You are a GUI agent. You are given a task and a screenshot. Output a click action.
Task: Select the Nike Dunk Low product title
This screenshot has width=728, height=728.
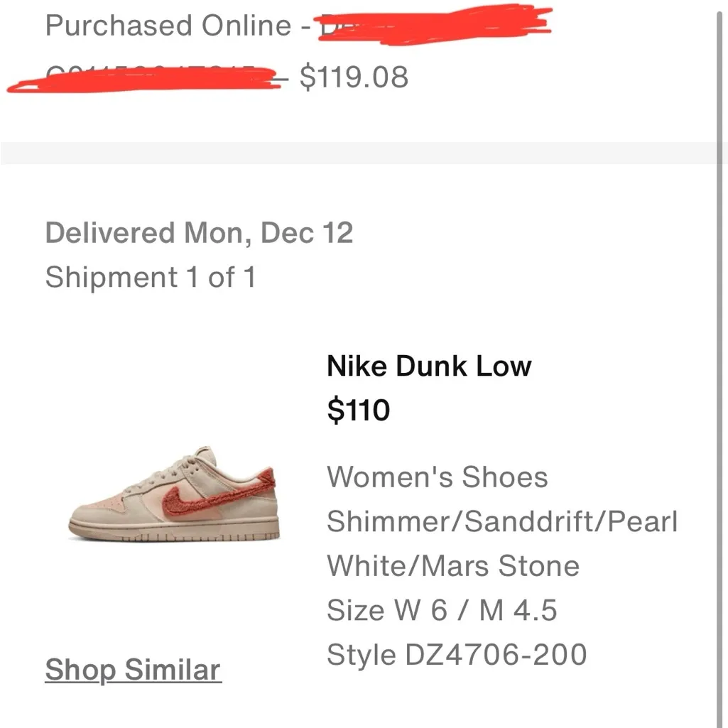pyautogui.click(x=428, y=366)
